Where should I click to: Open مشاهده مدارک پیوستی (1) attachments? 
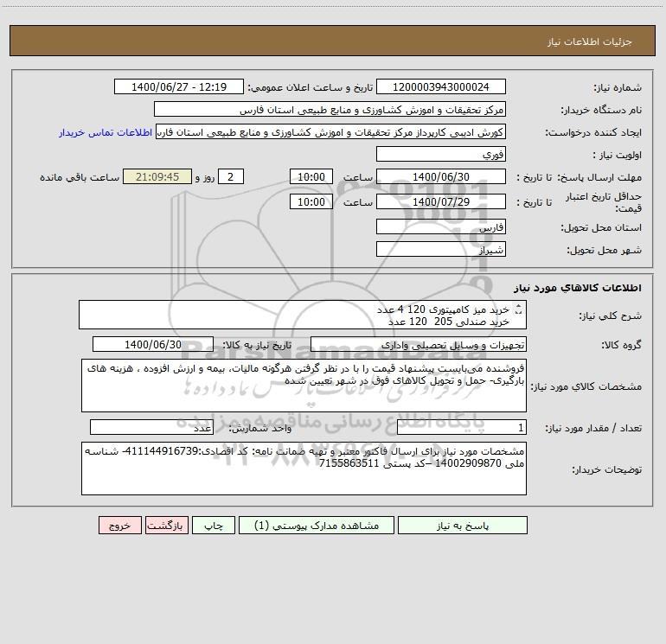click(x=317, y=526)
